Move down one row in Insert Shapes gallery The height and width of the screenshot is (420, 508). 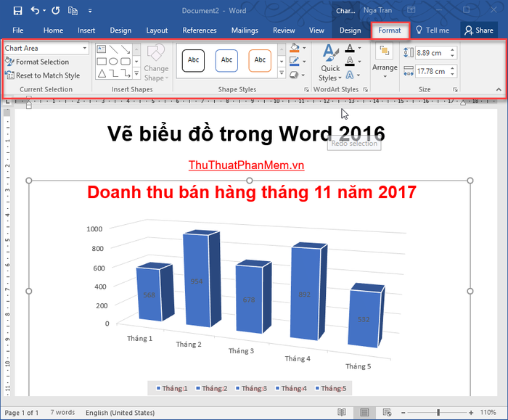point(136,61)
